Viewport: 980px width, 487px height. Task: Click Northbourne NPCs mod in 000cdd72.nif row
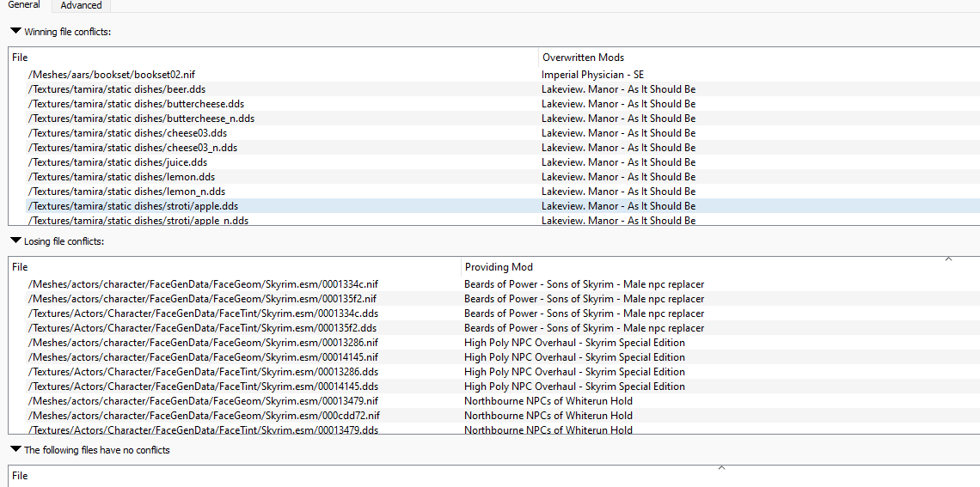coord(548,416)
